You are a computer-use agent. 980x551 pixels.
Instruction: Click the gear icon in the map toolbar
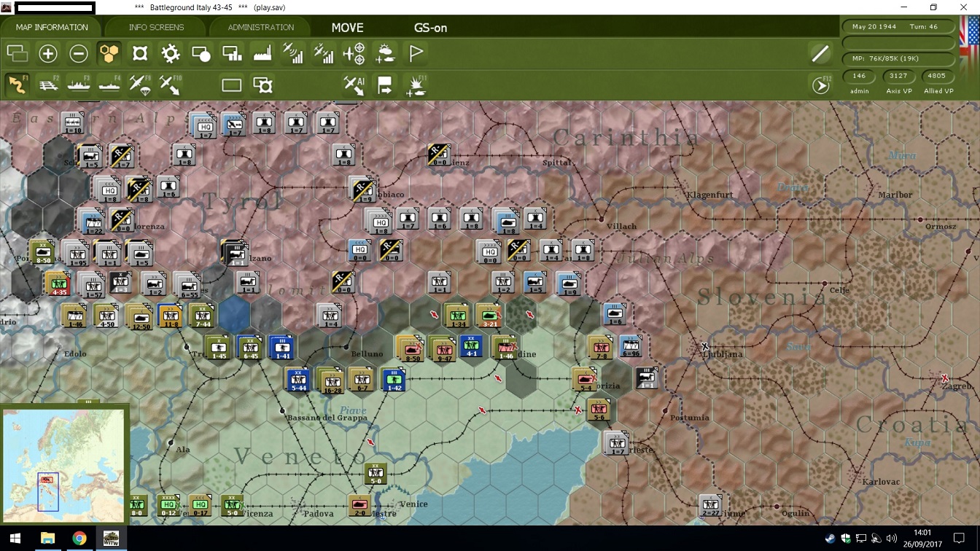pyautogui.click(x=171, y=53)
